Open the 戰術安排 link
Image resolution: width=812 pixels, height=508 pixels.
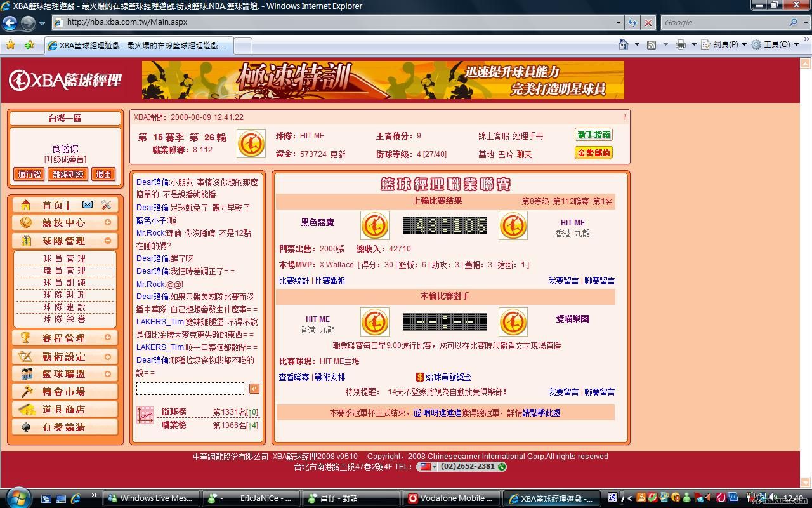[x=331, y=377]
